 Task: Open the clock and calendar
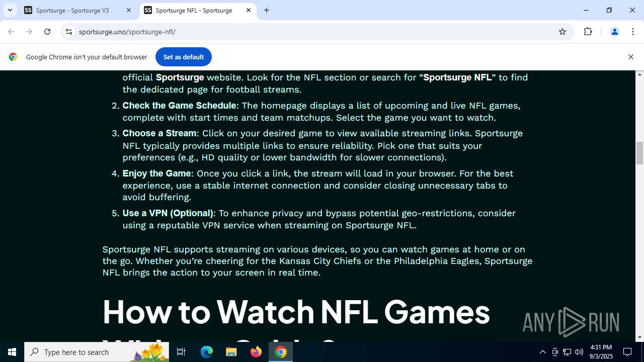tap(601, 352)
